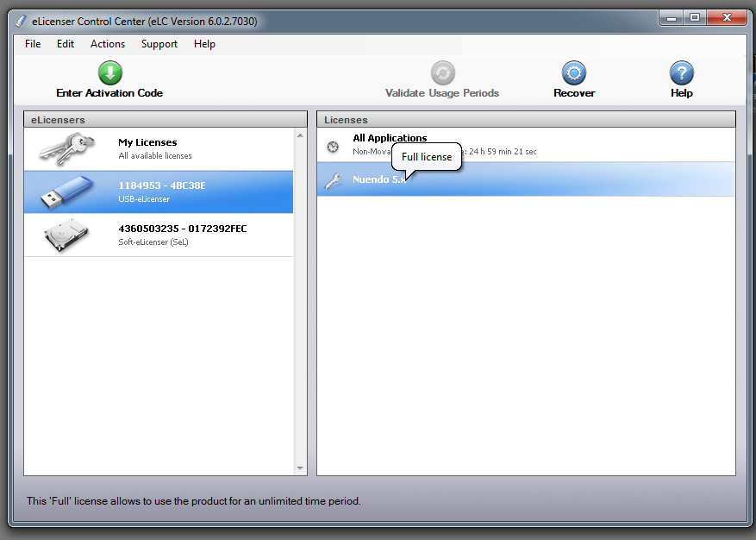Select the Nuendo 5.x license
This screenshot has width=756, height=540.
coord(526,179)
